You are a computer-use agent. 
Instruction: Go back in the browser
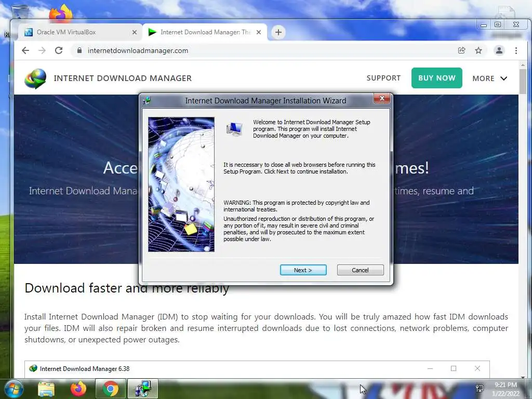25,50
